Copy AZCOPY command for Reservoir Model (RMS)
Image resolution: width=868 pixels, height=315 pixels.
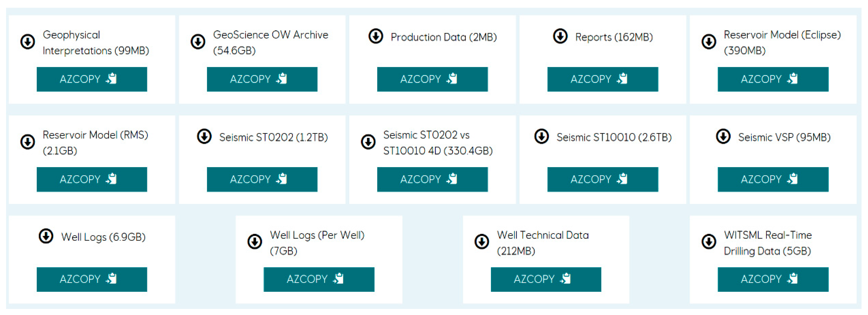pyautogui.click(x=92, y=179)
